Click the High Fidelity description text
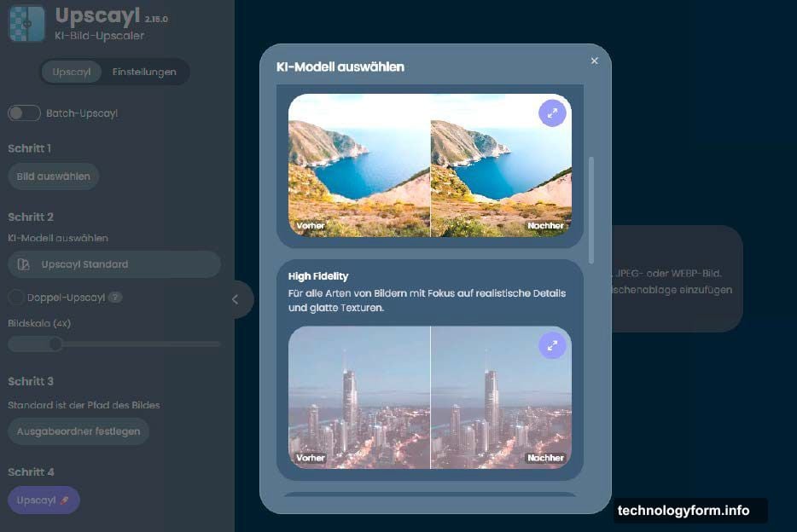 [427, 300]
